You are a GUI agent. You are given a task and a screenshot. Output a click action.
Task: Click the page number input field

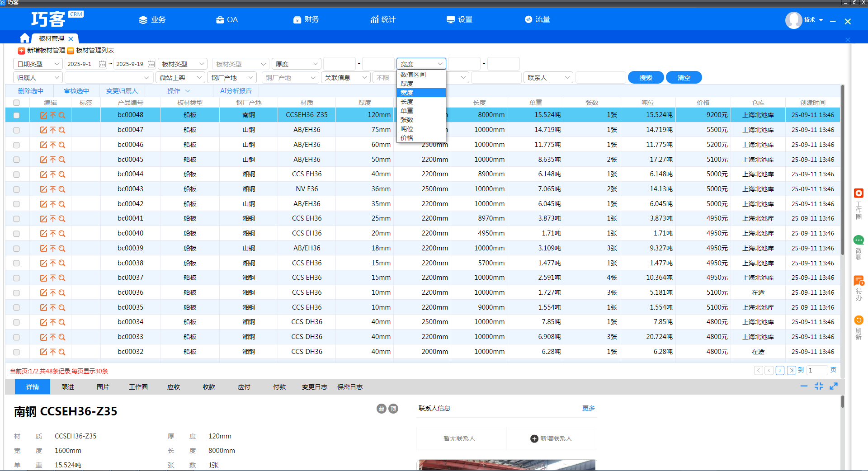[x=817, y=370]
